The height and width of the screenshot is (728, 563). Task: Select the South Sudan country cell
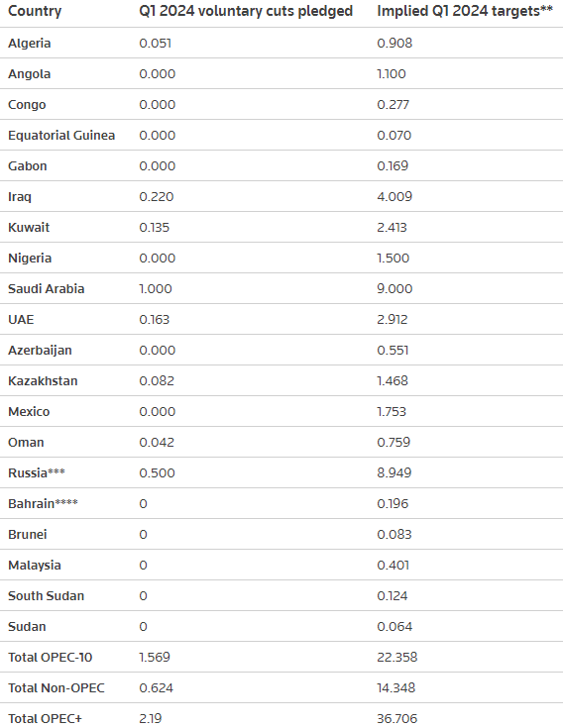point(46,595)
